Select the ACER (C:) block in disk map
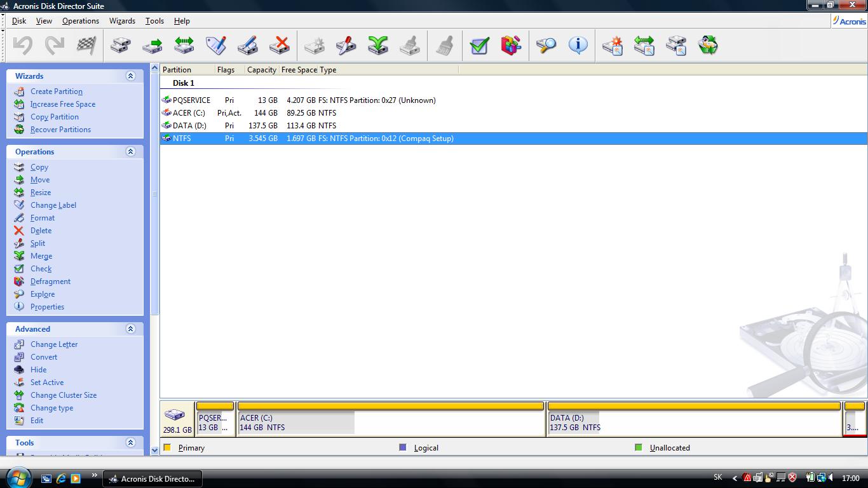Image resolution: width=868 pixels, height=488 pixels. (391, 419)
